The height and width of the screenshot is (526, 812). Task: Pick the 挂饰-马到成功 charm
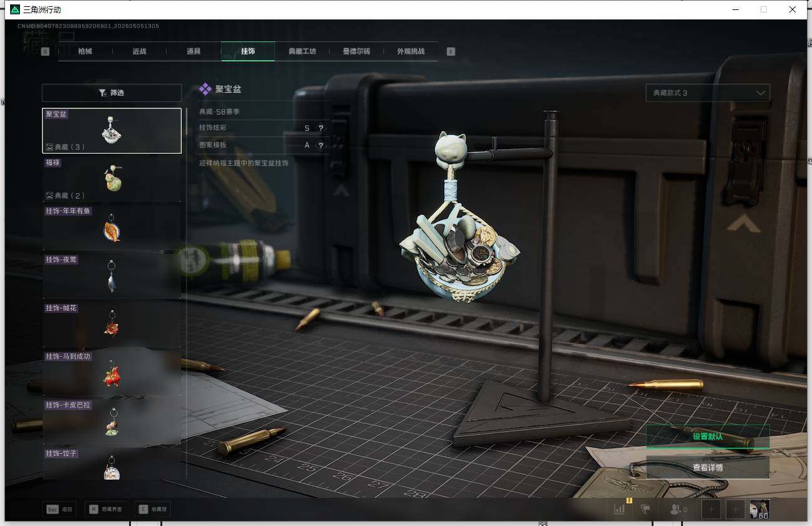click(x=112, y=373)
